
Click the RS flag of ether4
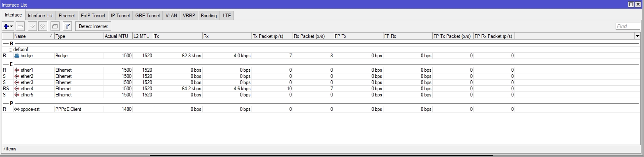pyautogui.click(x=6, y=89)
